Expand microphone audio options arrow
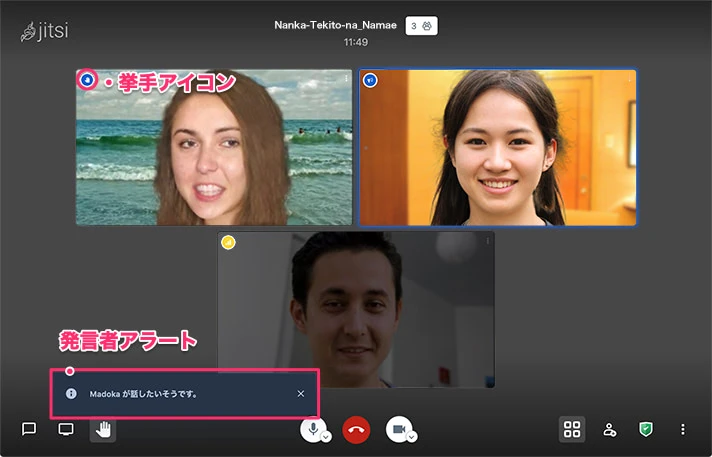This screenshot has width=712, height=457. tap(326, 436)
